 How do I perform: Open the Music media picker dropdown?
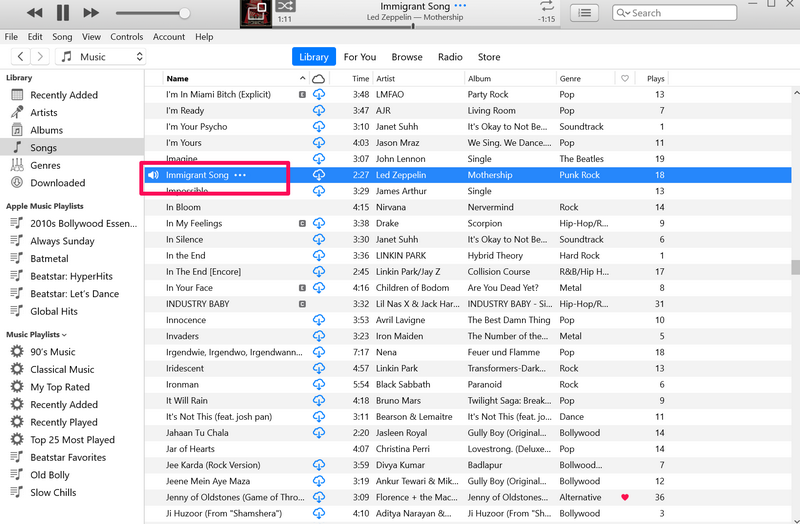(x=101, y=57)
